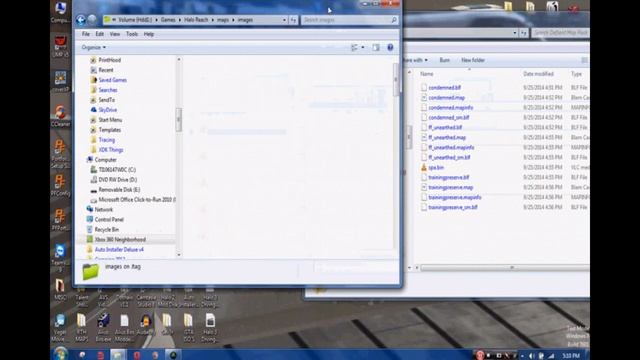Select the C: drive in navigation tree
The height and width of the screenshot is (360, 640).
tap(117, 170)
